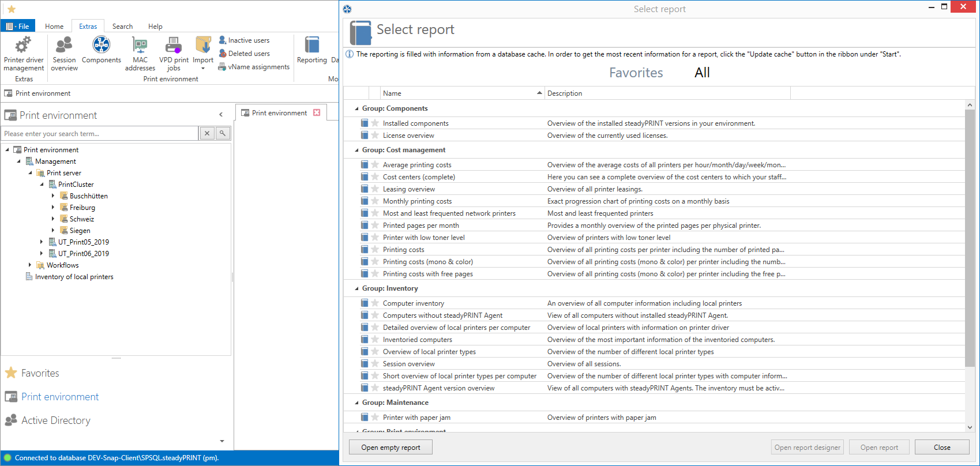Click the search term input field

100,133
